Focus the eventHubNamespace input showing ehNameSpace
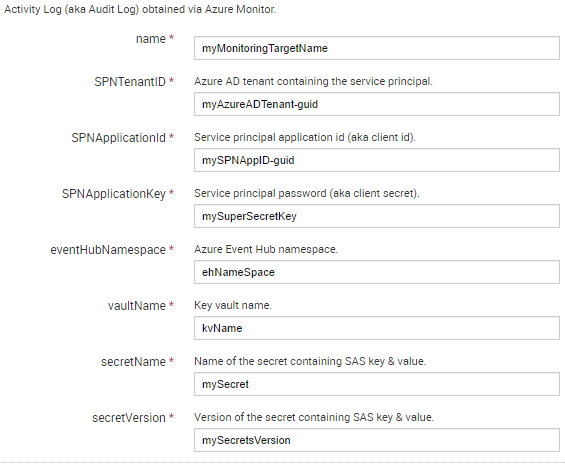 point(377,272)
